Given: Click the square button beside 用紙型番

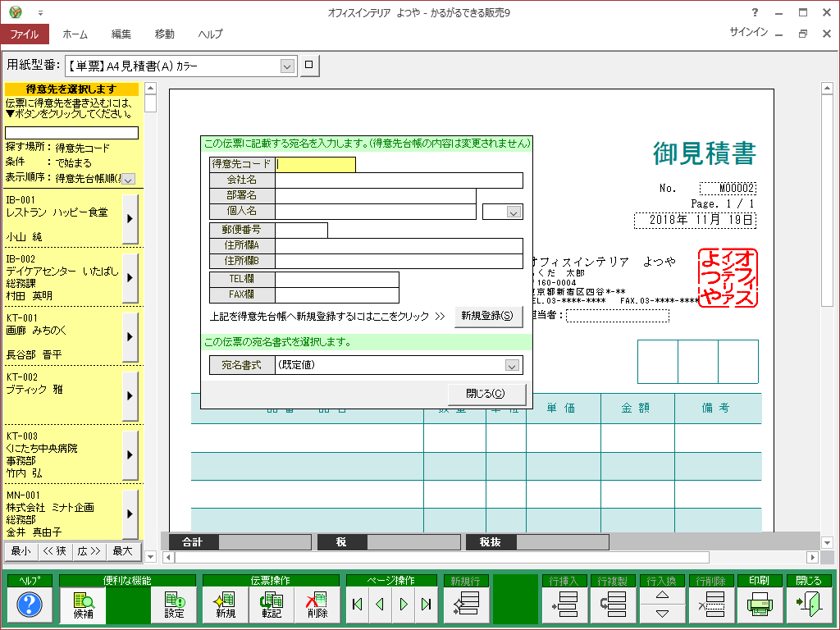Looking at the screenshot, I should 309,66.
